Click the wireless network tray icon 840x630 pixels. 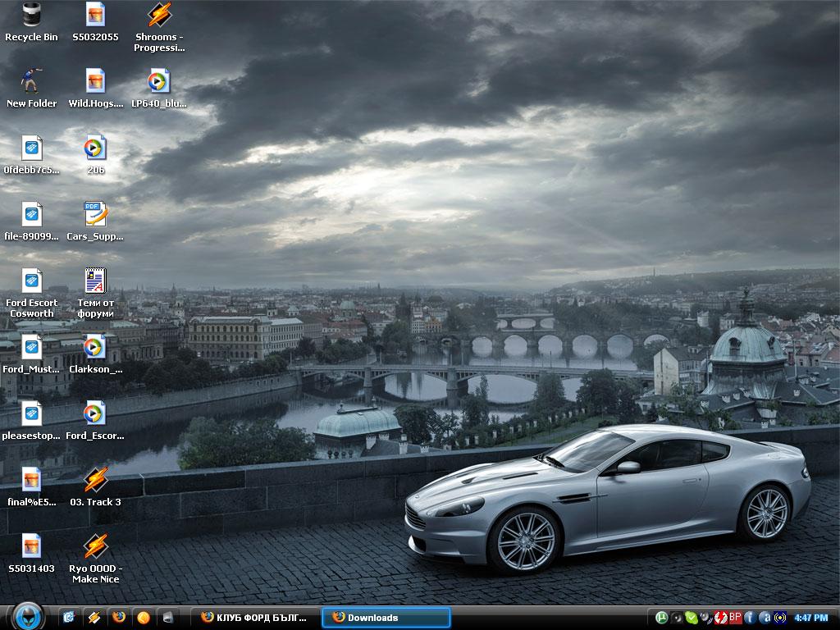click(x=779, y=618)
